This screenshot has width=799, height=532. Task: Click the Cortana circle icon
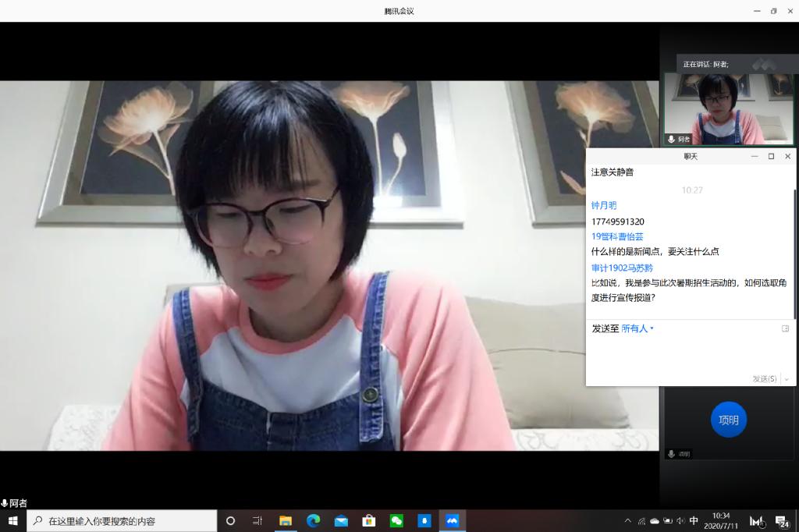[x=230, y=520]
